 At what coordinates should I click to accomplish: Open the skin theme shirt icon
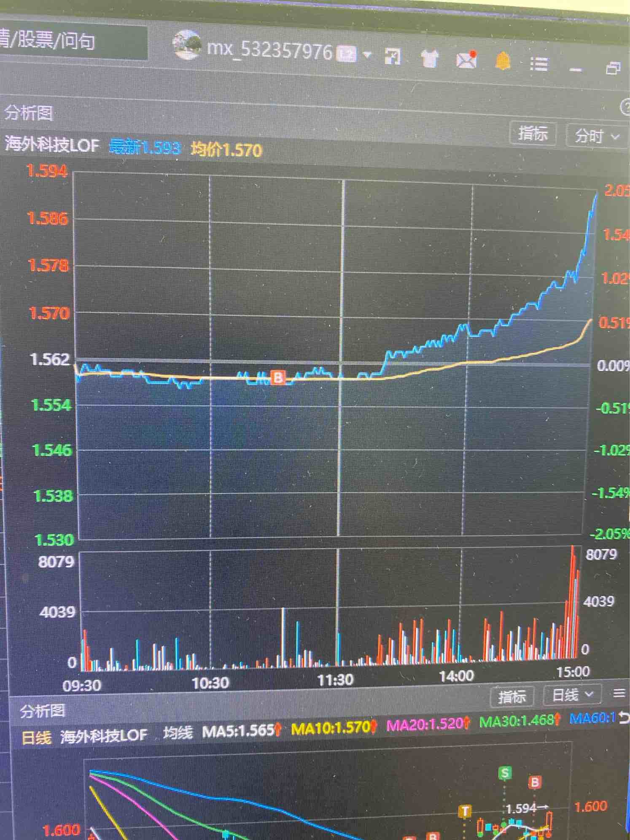point(430,58)
